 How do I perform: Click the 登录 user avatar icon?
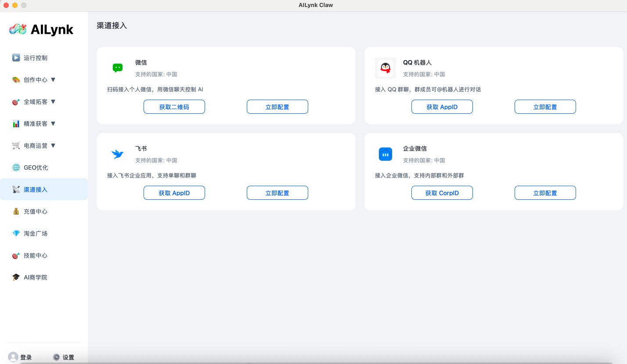pyautogui.click(x=13, y=357)
